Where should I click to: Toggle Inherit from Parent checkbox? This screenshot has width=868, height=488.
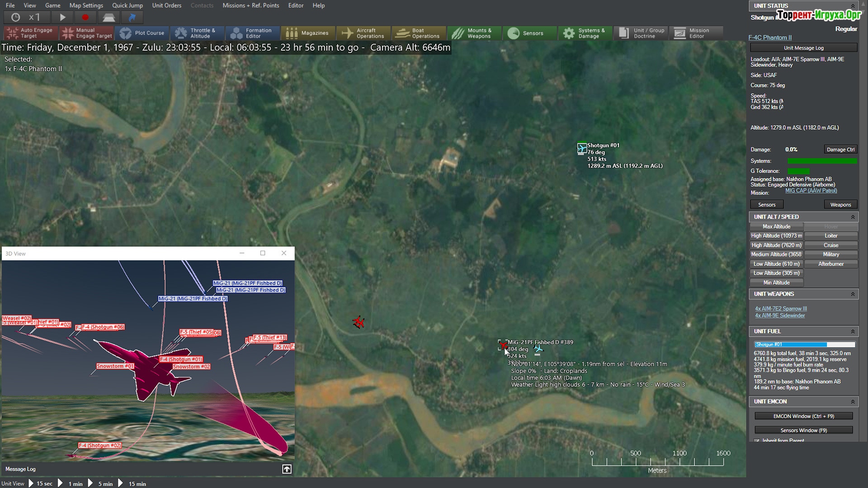(757, 441)
